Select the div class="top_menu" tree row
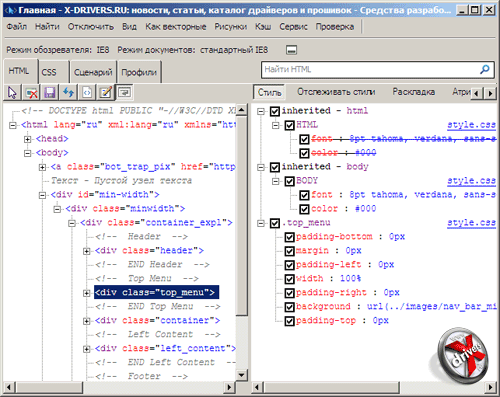The height and width of the screenshot is (397, 500). 156,292
